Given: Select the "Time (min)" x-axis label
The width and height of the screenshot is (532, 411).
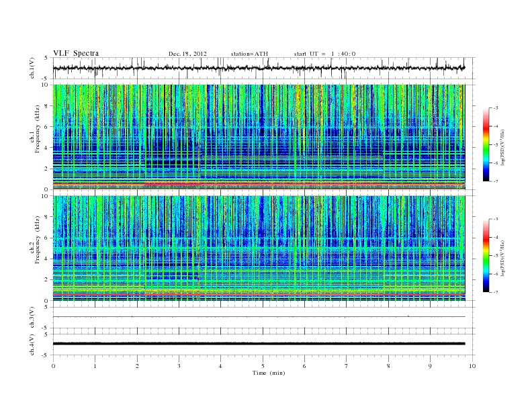Looking at the screenshot, I should point(269,373).
